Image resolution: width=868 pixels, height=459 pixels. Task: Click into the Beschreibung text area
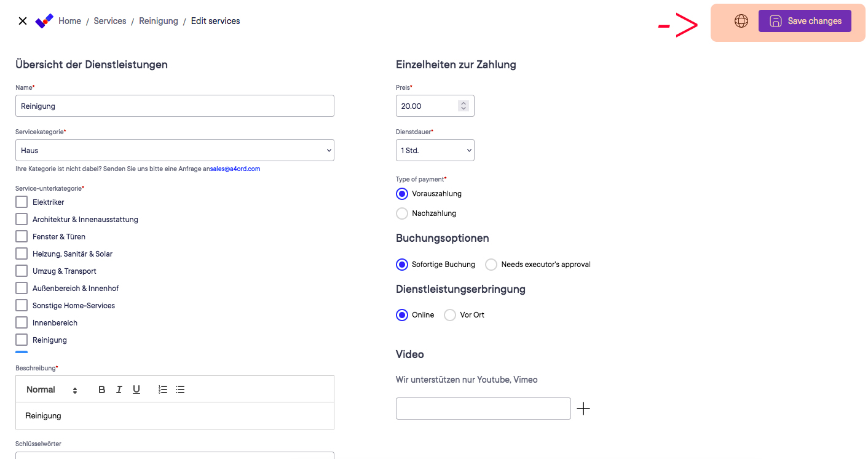click(175, 416)
